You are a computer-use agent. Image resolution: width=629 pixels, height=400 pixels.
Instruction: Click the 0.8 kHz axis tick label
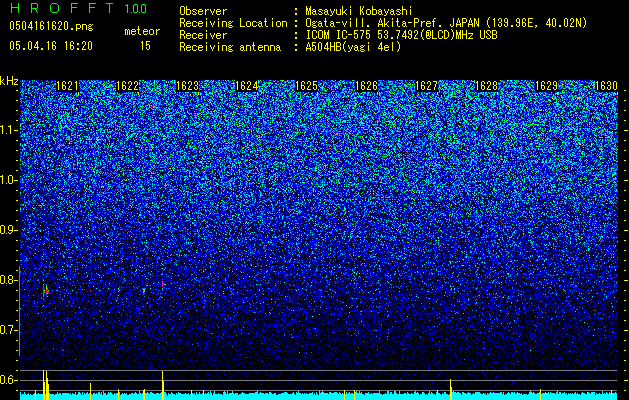click(8, 280)
